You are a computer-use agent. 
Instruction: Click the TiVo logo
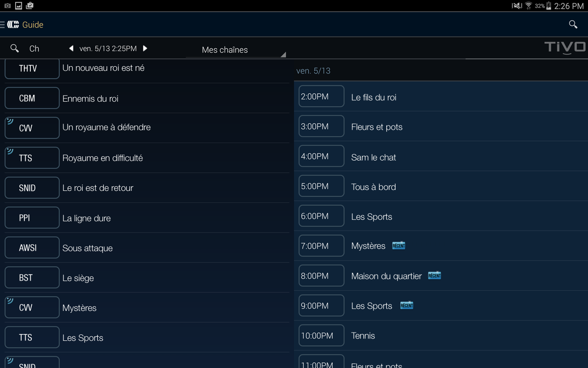[565, 47]
